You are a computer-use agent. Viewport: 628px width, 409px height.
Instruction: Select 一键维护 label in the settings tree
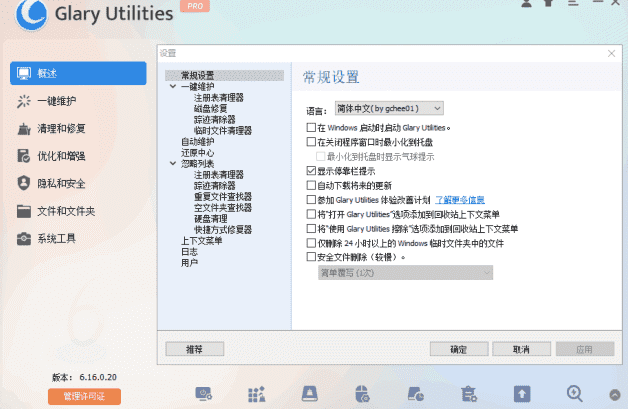pos(198,87)
